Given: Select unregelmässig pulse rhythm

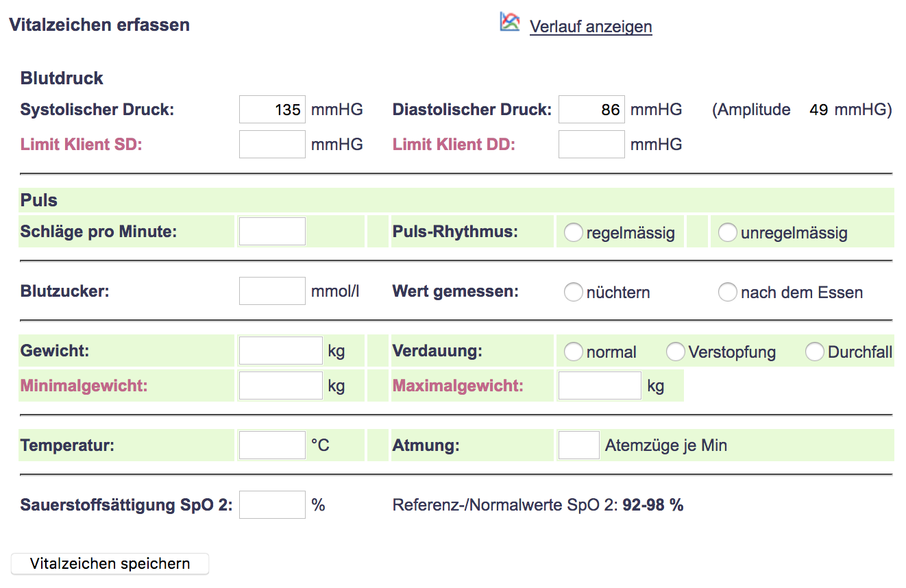Looking at the screenshot, I should (727, 233).
